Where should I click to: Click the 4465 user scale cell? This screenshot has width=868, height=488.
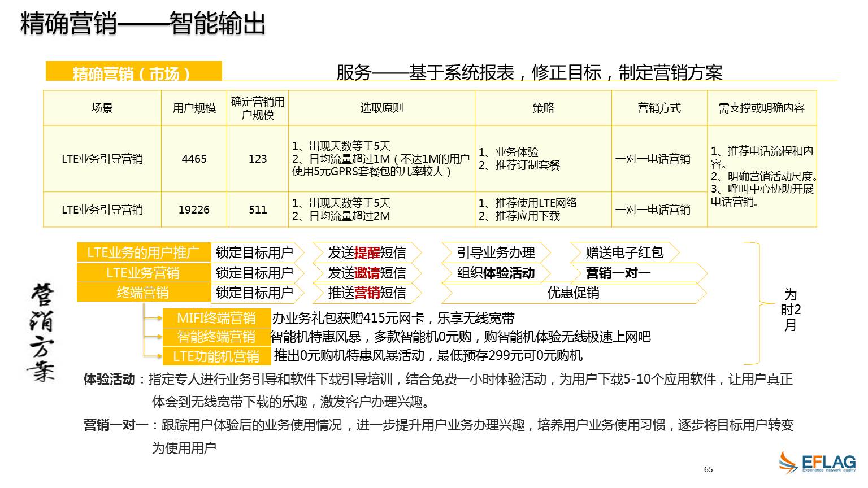click(194, 159)
